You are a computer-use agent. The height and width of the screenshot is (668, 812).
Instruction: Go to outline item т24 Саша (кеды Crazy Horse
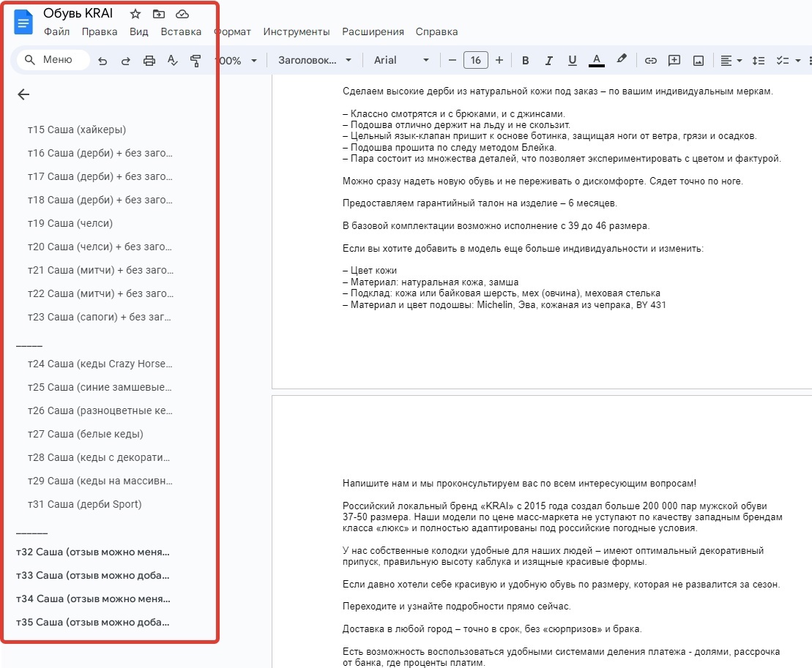tap(100, 364)
